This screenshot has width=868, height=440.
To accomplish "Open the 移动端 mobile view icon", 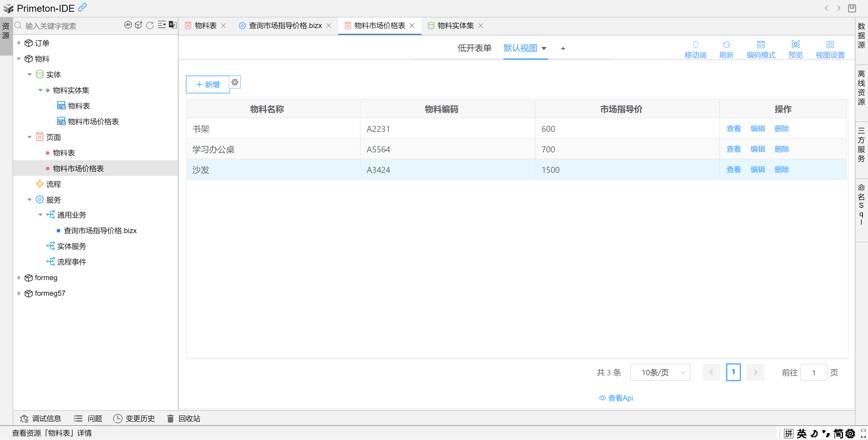I will pyautogui.click(x=695, y=45).
